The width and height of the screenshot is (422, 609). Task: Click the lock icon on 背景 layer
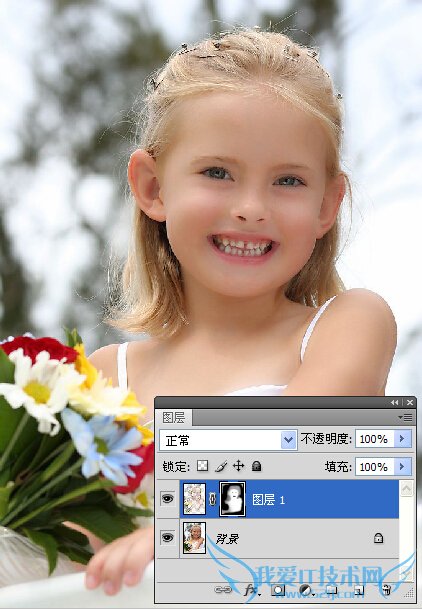[378, 538]
